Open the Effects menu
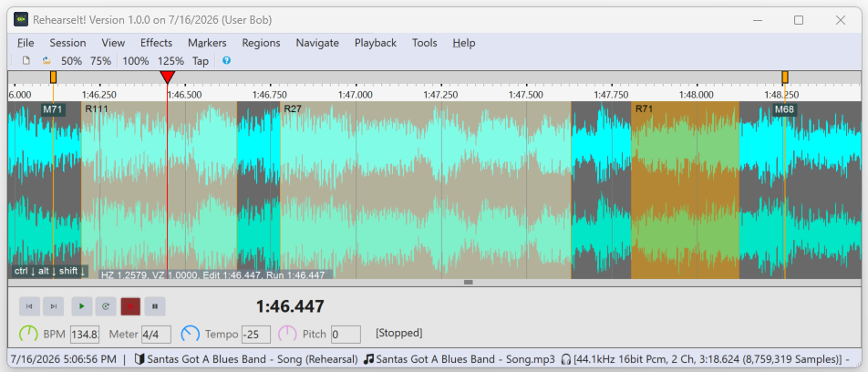The width and height of the screenshot is (868, 372). (156, 43)
